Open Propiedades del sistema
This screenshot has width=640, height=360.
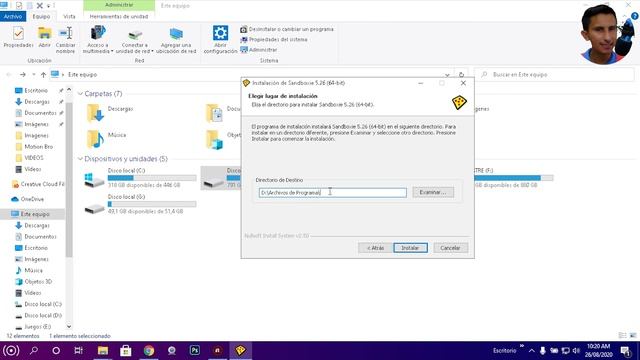click(x=274, y=40)
